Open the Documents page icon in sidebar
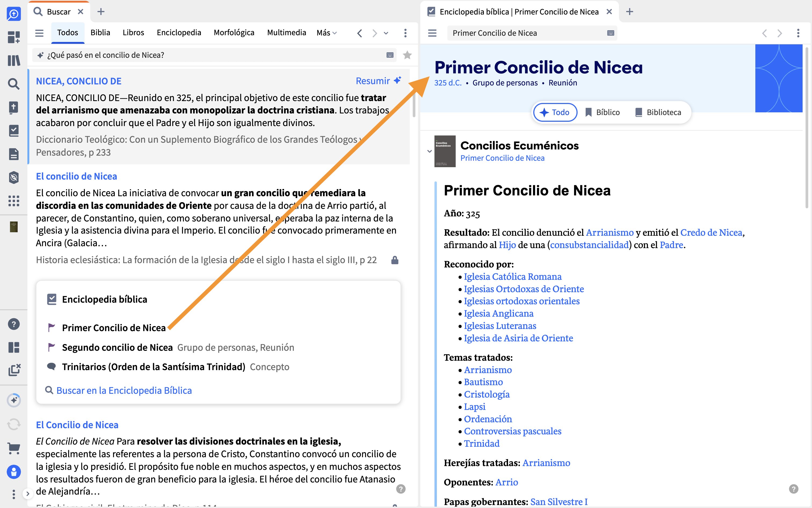This screenshot has width=812, height=508. point(14,154)
